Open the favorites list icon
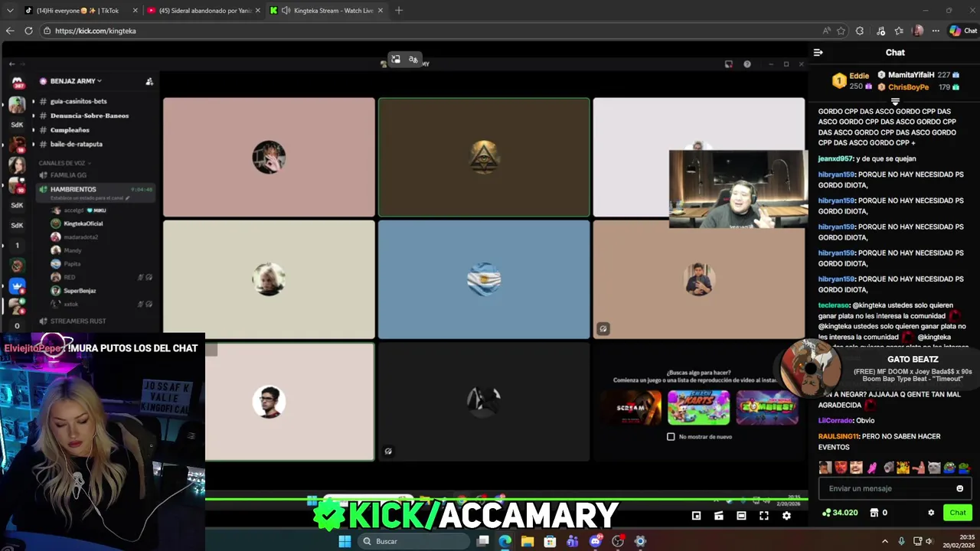 [899, 31]
